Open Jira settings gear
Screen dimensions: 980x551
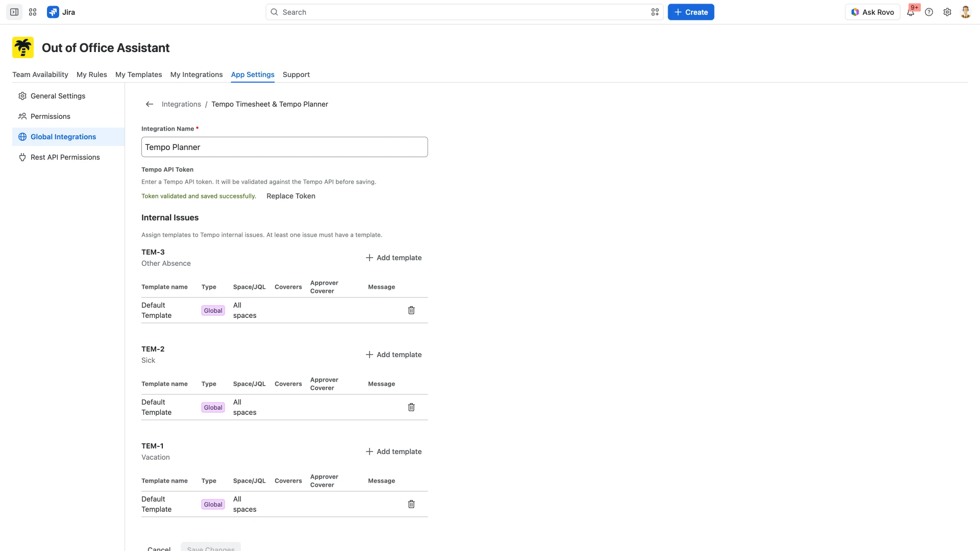[947, 12]
